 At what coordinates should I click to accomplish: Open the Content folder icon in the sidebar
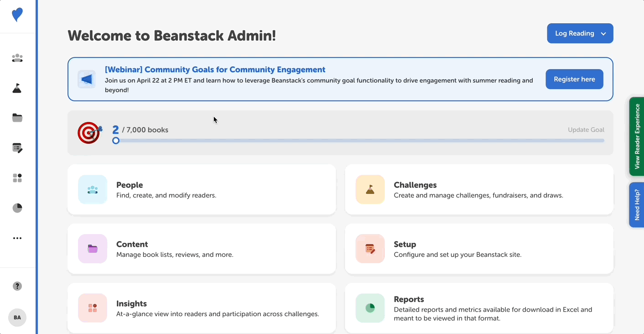(x=17, y=118)
